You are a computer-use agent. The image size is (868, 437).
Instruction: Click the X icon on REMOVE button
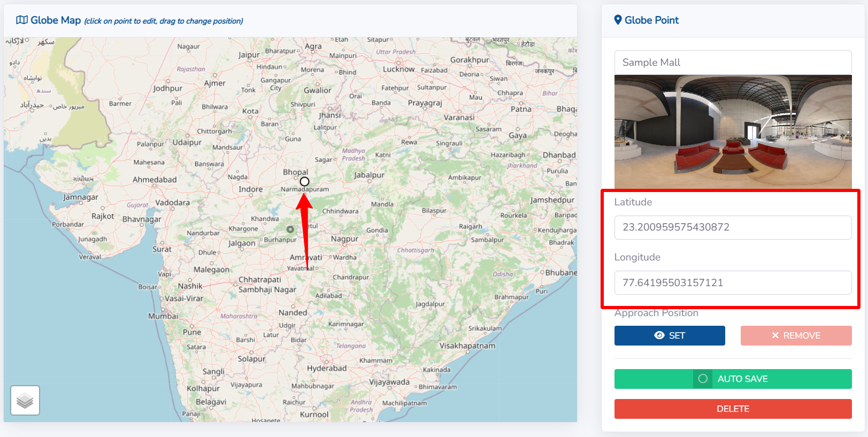[775, 335]
